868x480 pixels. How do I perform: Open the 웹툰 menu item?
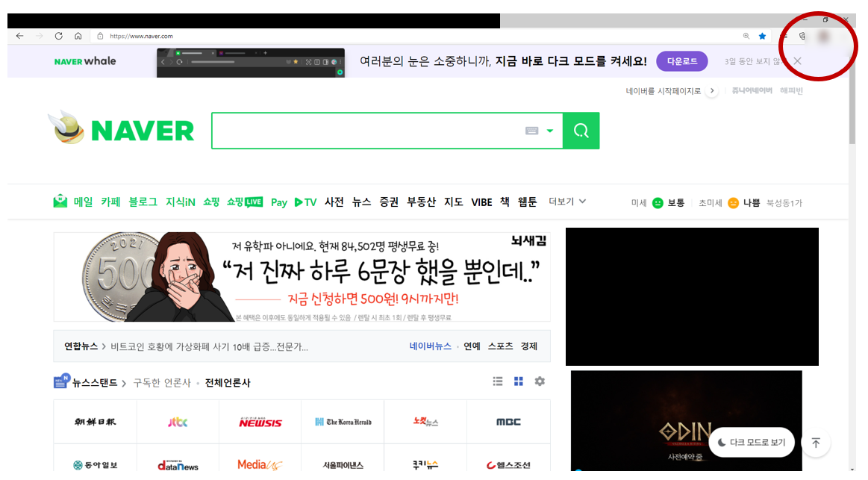527,202
